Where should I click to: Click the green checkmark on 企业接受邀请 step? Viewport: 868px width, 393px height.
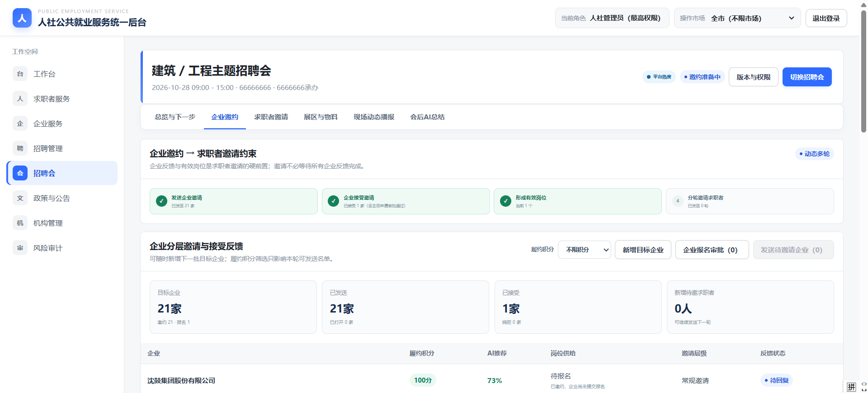point(334,201)
